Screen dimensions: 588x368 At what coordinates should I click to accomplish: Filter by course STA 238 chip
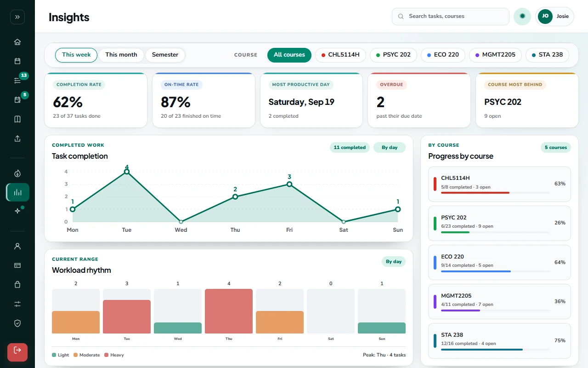tap(547, 55)
